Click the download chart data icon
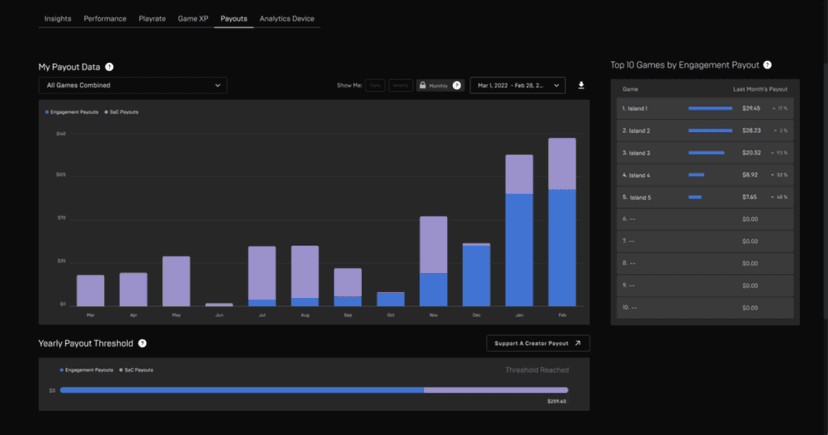This screenshot has height=435, width=828. click(x=581, y=85)
